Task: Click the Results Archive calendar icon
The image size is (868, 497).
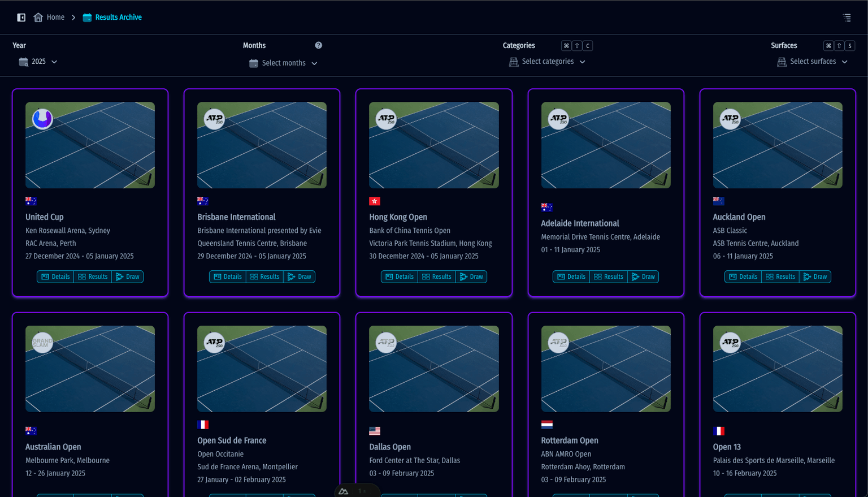Action: point(87,18)
